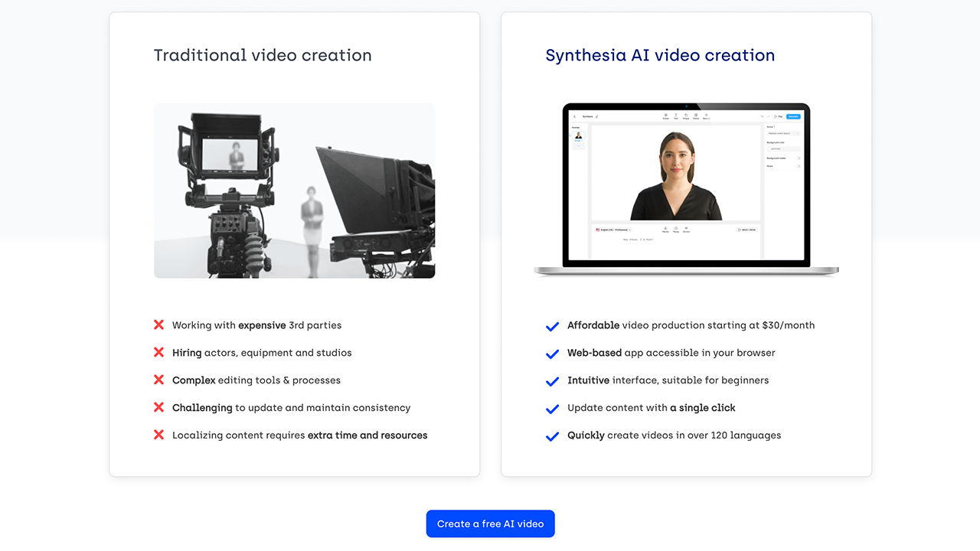This screenshot has width=980, height=551.
Task: Toggle the Music switch in laptop mockup
Action: point(797,166)
